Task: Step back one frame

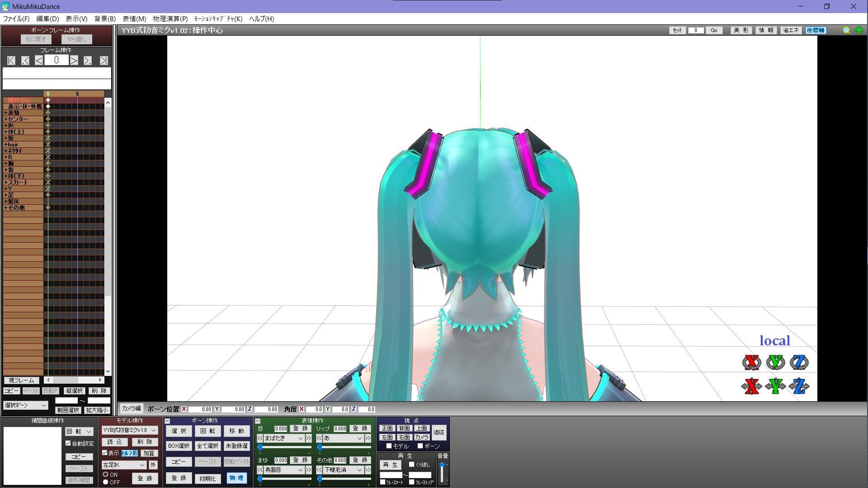Action: point(39,61)
